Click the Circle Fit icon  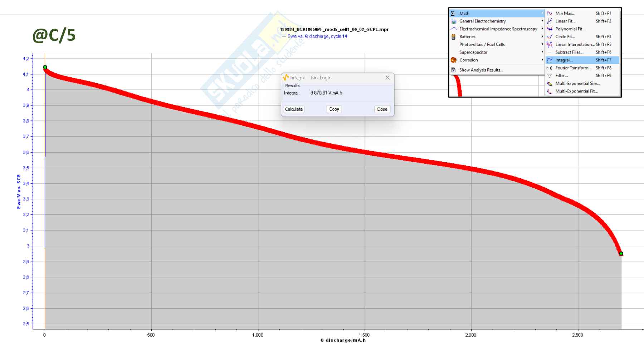(550, 37)
